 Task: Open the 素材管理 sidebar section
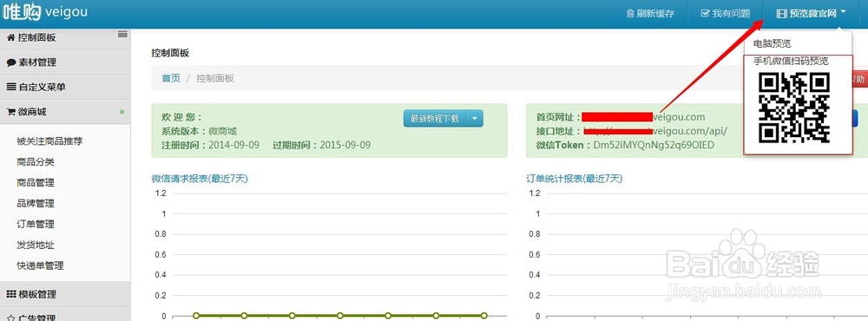point(65,62)
